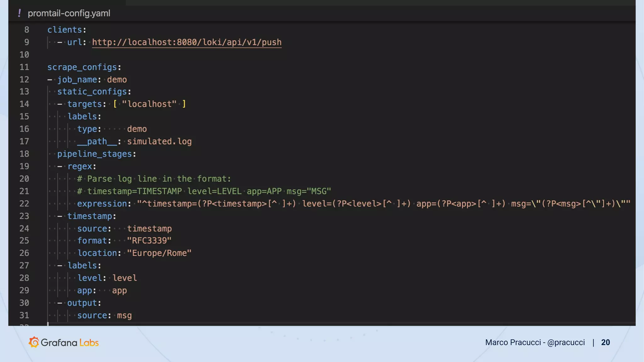Click the pipeline_stages key
644x362 pixels.
(x=94, y=154)
